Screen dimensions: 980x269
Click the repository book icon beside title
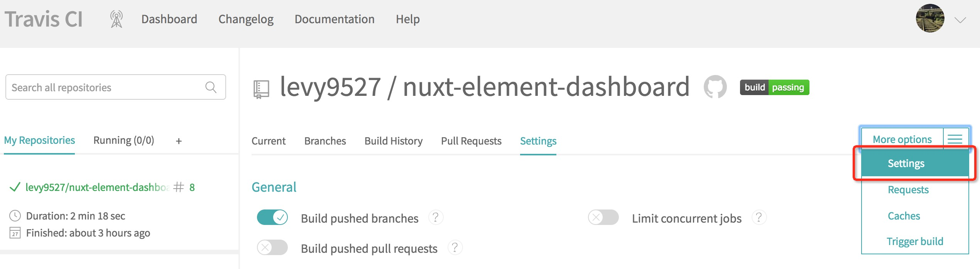pos(261,89)
